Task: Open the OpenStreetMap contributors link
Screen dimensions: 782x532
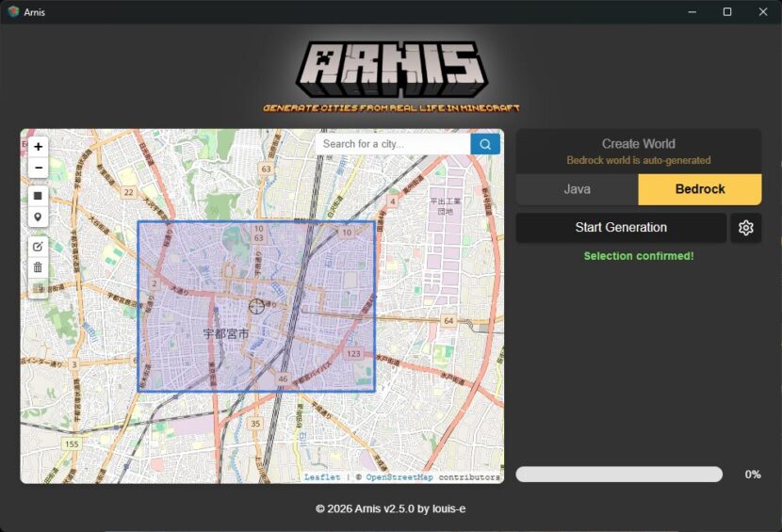Action: (399, 477)
